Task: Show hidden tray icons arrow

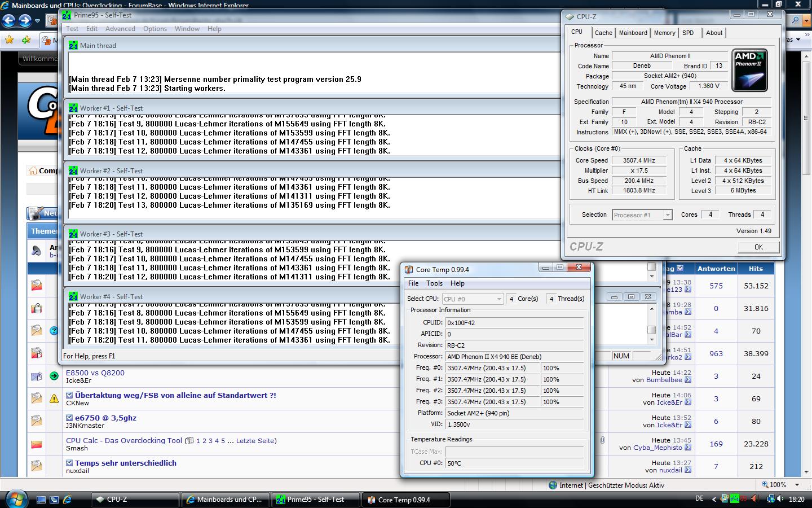Action: coord(714,499)
